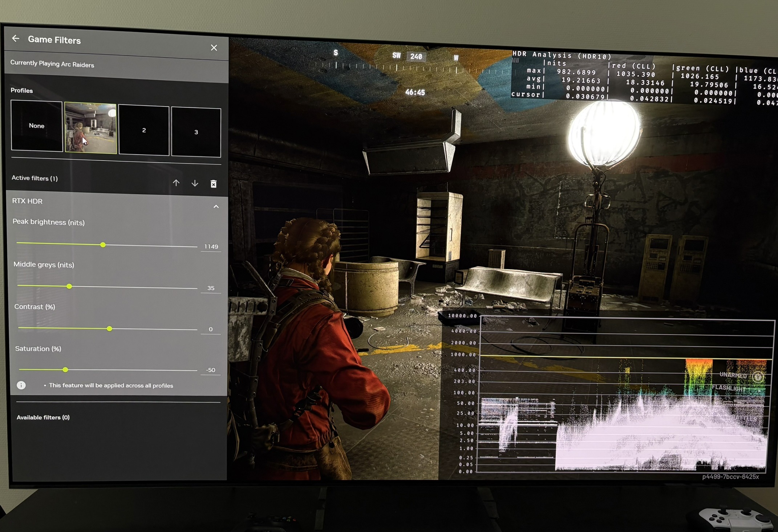This screenshot has width=778, height=532.
Task: Click the Saturation slider handle
Action: [65, 370]
